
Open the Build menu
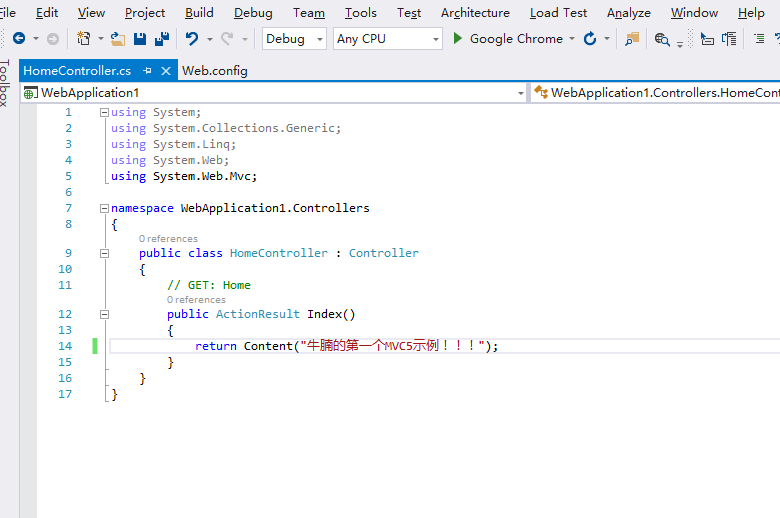[x=199, y=12]
